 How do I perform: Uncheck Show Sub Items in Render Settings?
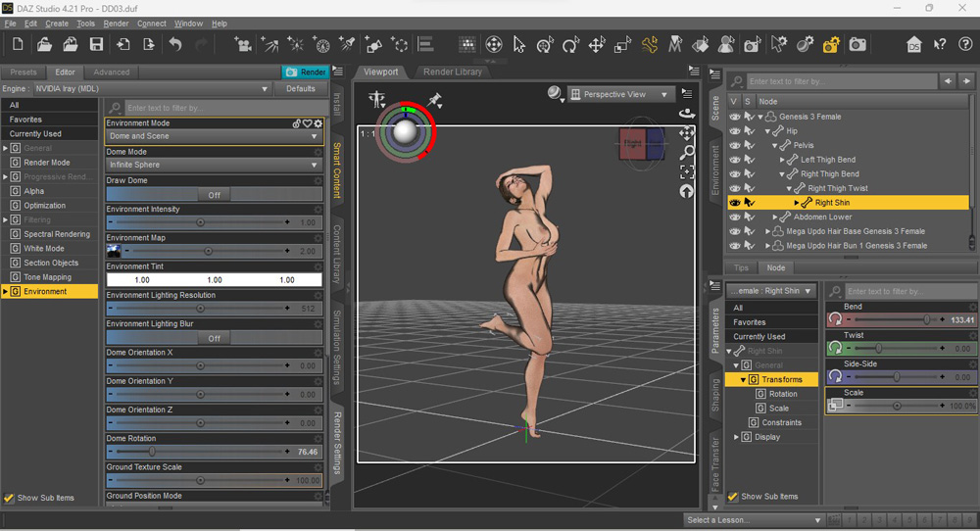point(9,498)
